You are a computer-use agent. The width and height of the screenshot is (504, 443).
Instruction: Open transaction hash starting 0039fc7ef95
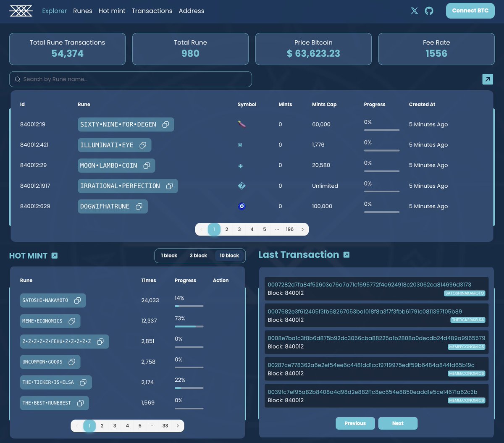pos(373,392)
